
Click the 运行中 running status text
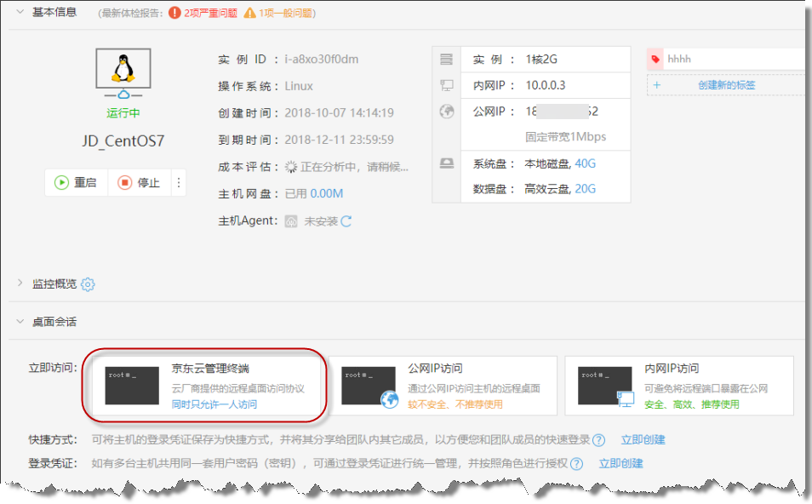click(x=123, y=113)
